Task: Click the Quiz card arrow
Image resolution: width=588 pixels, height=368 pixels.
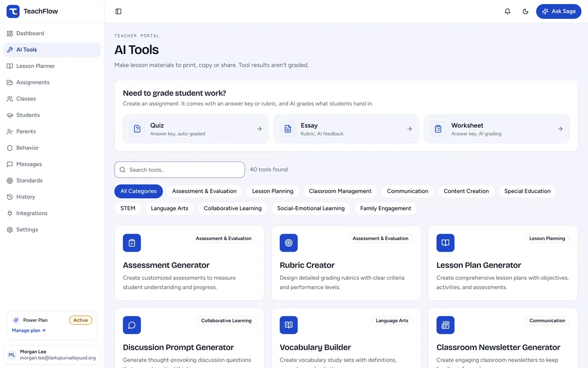Action: 259,129
